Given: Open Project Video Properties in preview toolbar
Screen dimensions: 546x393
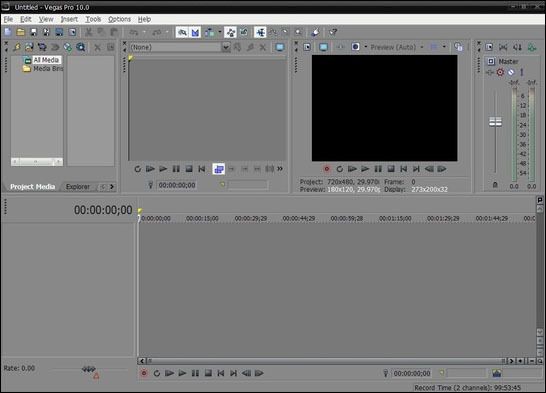Looking at the screenshot, I should 307,47.
